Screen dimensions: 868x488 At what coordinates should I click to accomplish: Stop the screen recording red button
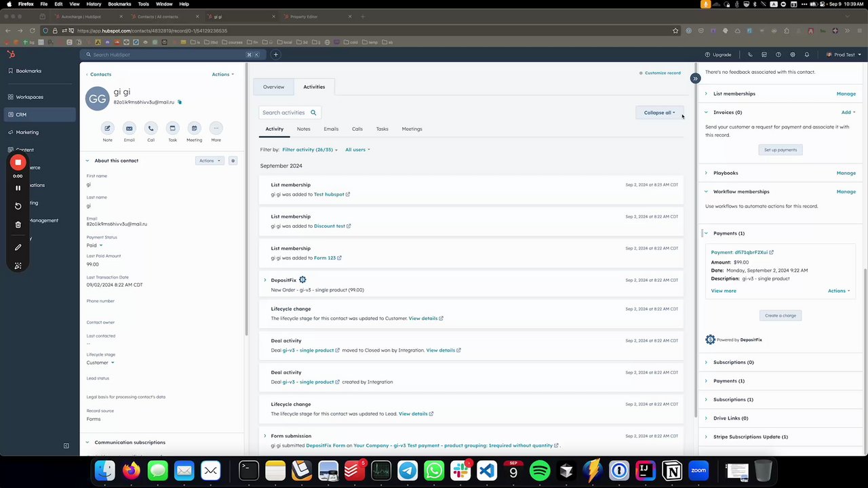[18, 163]
